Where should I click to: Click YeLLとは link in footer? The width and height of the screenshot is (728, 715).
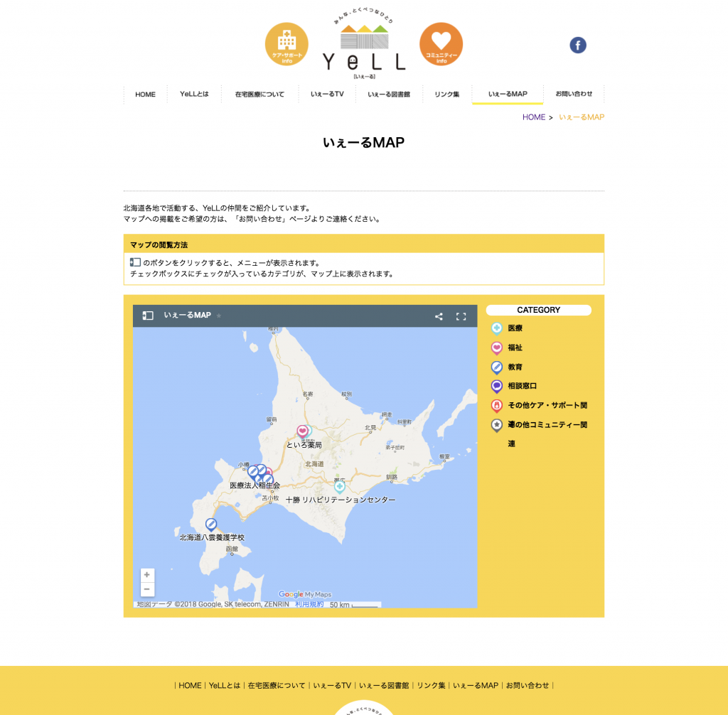(225, 685)
